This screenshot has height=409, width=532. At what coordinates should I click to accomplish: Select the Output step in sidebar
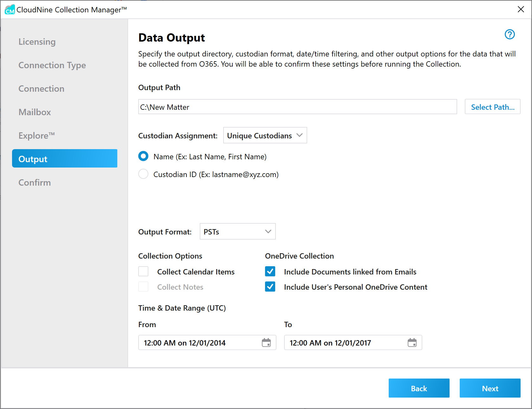[x=65, y=158]
